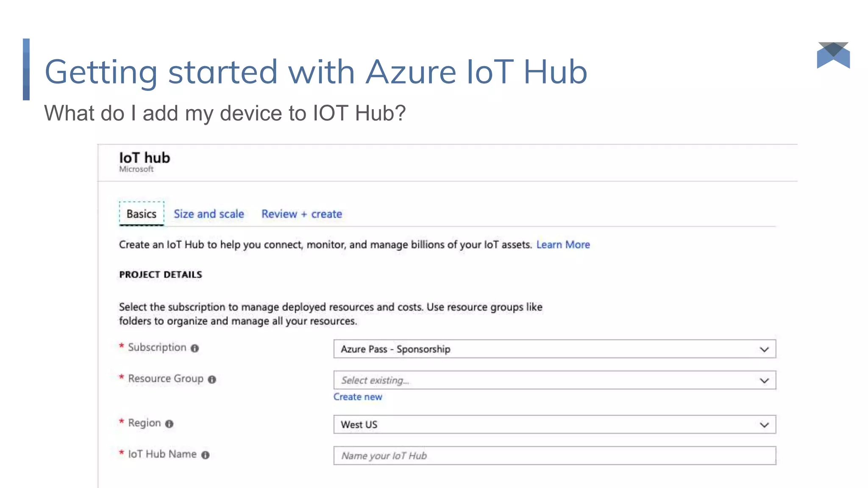Show Subscription info tooltip icon
The image size is (868, 488).
pyautogui.click(x=195, y=348)
